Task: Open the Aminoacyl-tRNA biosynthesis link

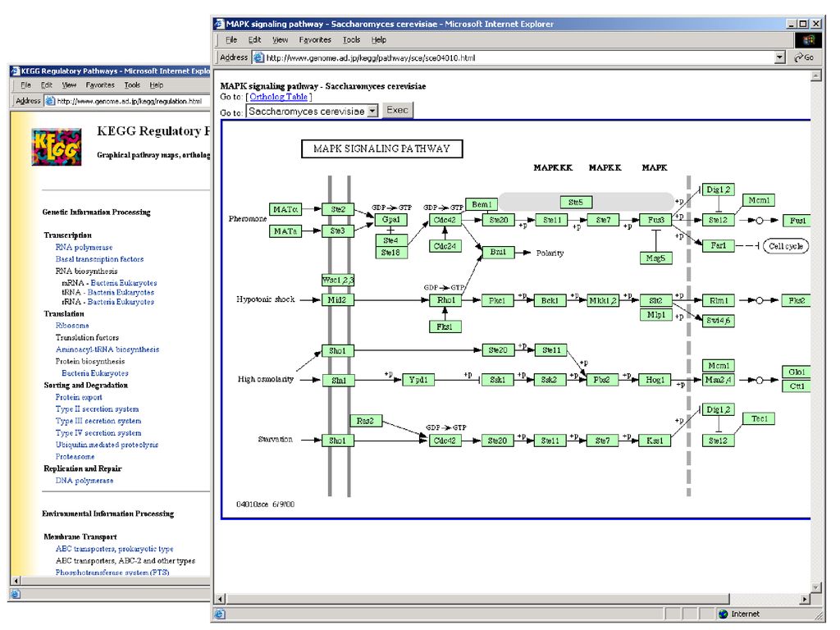Action: [107, 349]
